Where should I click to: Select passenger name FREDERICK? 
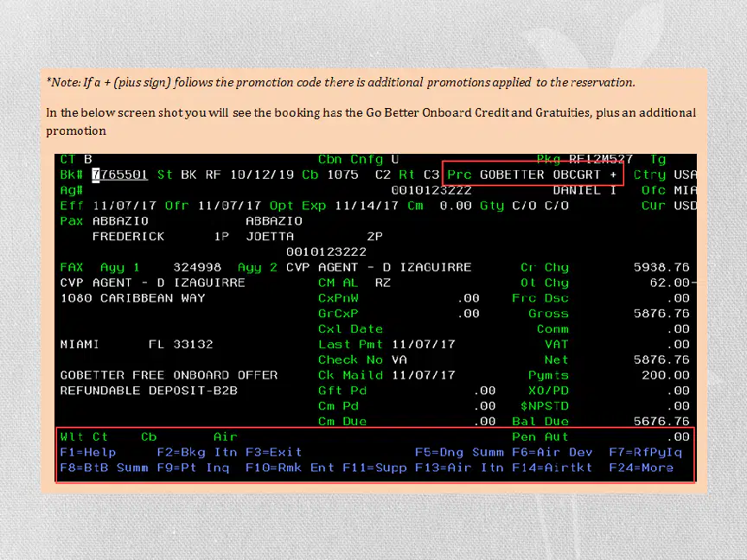click(x=128, y=237)
